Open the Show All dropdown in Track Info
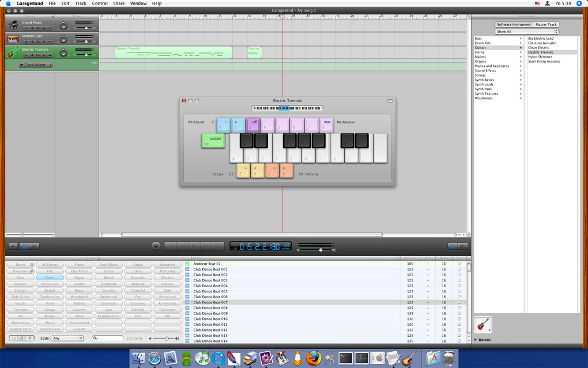 526,32
